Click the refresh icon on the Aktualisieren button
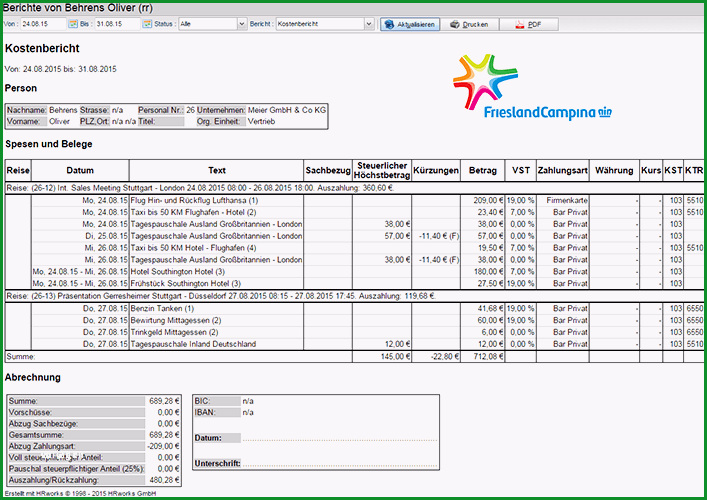The width and height of the screenshot is (707, 500). click(x=389, y=24)
